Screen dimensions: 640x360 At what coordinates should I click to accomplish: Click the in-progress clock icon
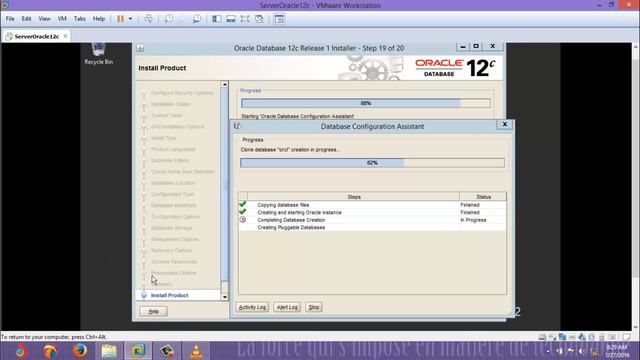point(243,220)
